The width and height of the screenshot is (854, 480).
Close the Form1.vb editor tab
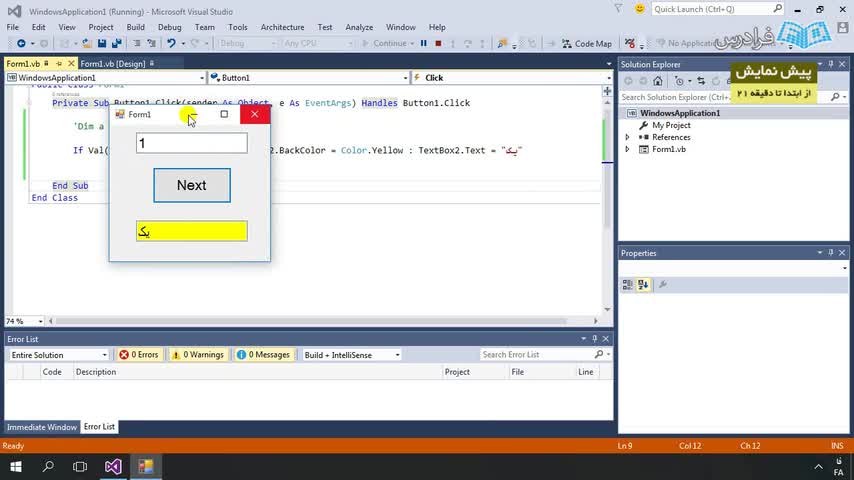[71, 64]
